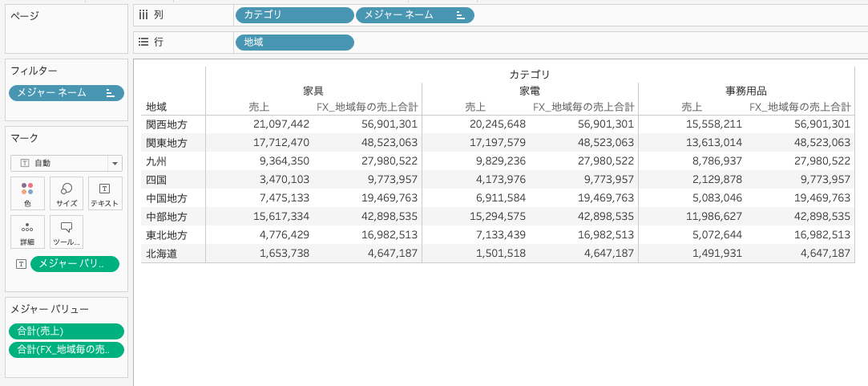Select the 地域 pill in the rows shelf
868x386 pixels.
click(294, 43)
